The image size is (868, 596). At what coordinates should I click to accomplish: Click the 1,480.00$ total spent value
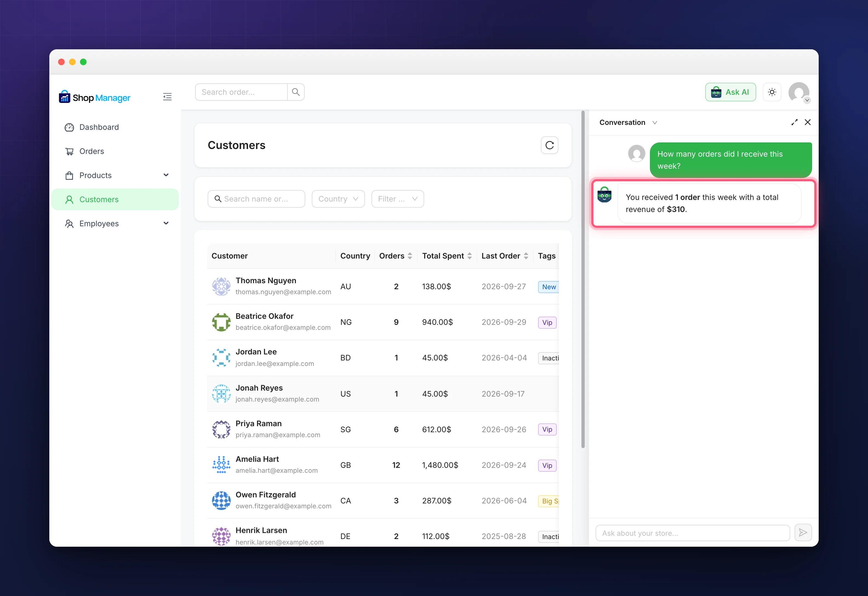(x=440, y=465)
